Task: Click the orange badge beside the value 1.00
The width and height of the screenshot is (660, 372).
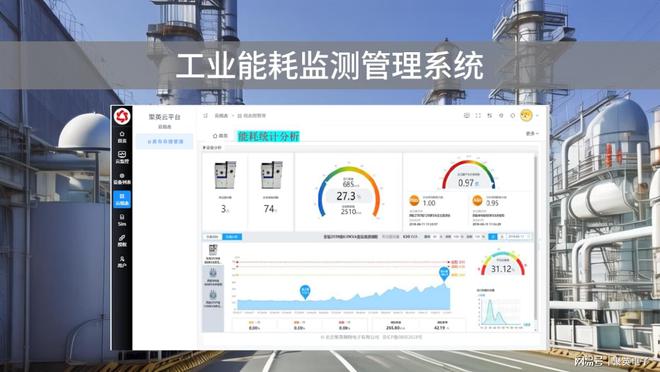Action: pos(414,200)
